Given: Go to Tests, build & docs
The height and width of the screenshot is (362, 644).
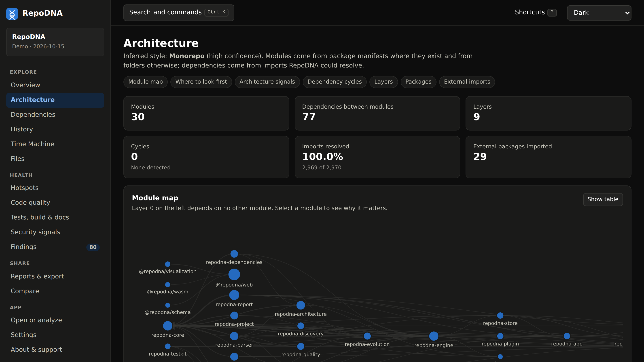Looking at the screenshot, I should 55,217.
